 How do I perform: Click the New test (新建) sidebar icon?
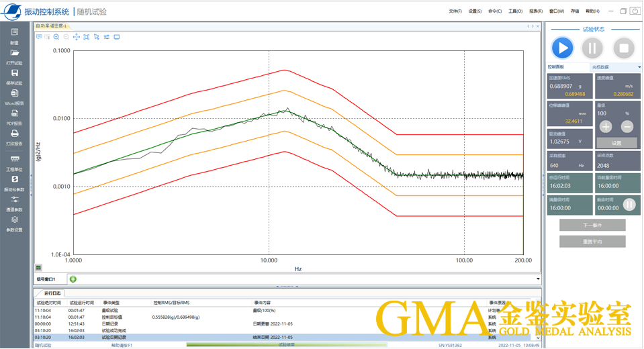[15, 32]
